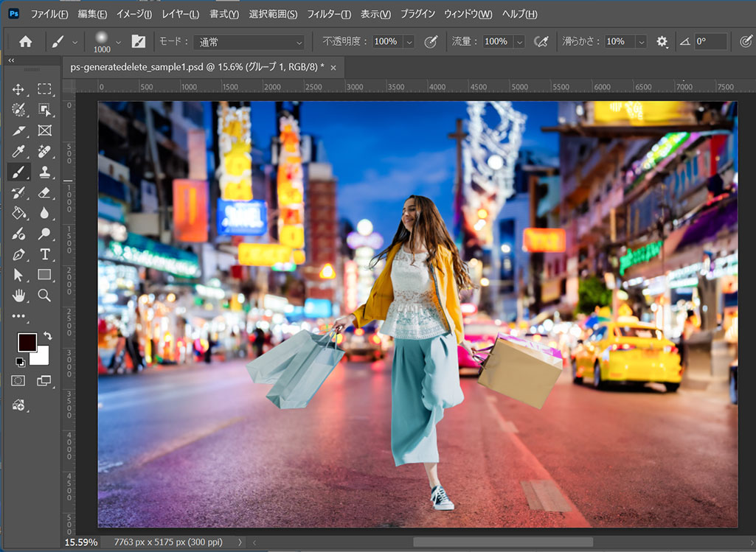Select the Rectangle shape tool
756x552 pixels.
44,275
